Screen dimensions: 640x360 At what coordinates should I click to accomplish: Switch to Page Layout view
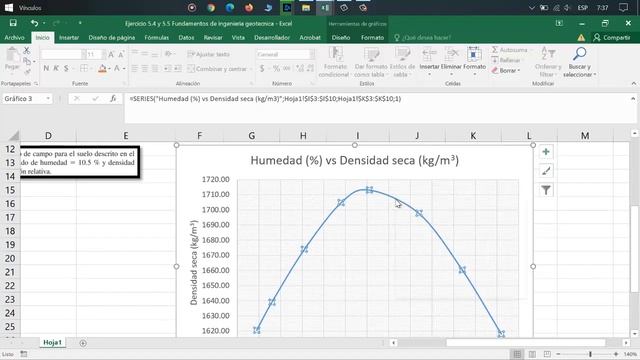coord(532,354)
